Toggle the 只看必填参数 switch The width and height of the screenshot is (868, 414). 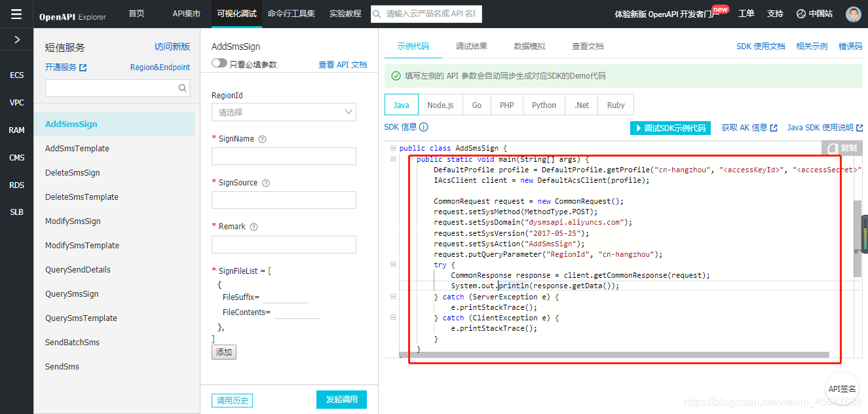pyautogui.click(x=219, y=64)
